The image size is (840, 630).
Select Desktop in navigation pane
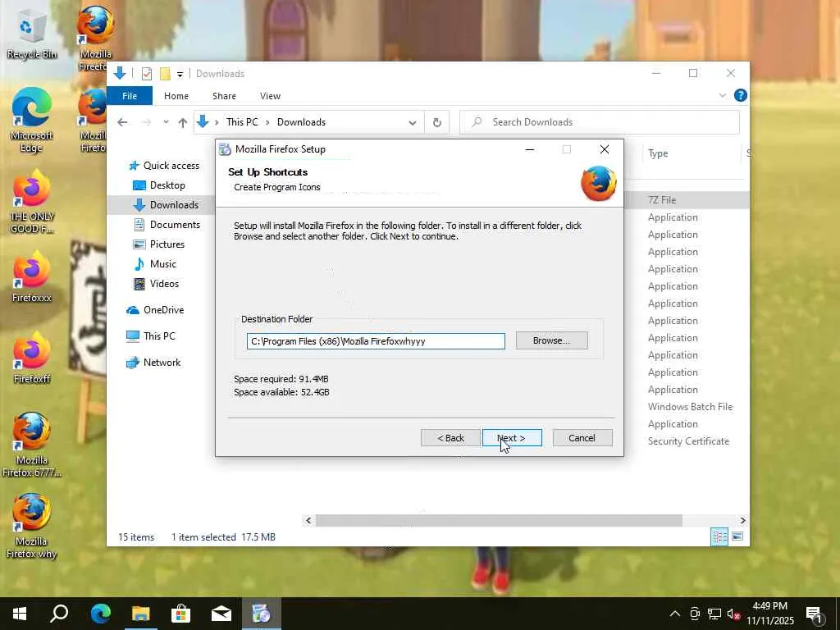pos(159,185)
